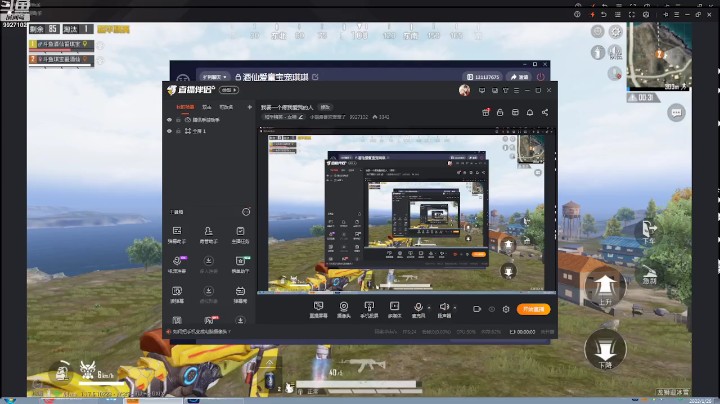
Task: Click the lock icon in room header
Action: coord(500,112)
